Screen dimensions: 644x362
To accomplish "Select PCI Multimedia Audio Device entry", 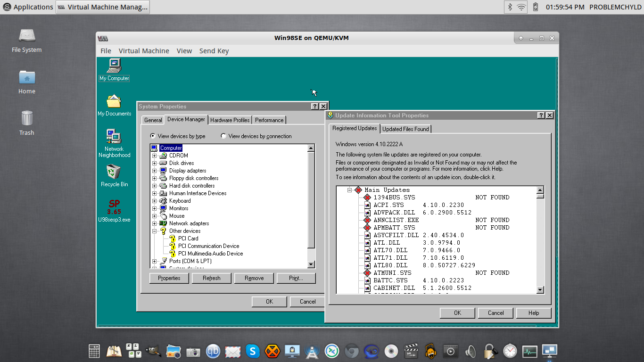I will pyautogui.click(x=211, y=254).
